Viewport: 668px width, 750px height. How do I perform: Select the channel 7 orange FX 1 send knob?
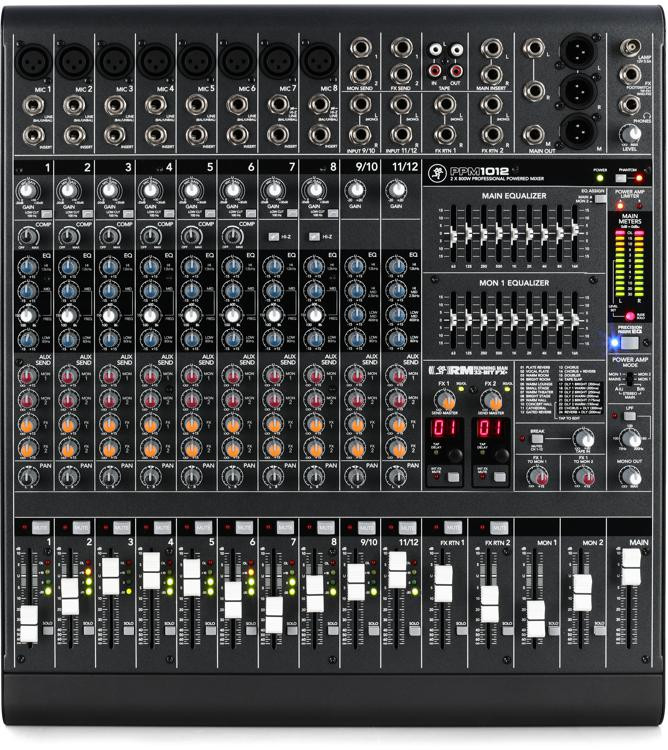[x=274, y=424]
